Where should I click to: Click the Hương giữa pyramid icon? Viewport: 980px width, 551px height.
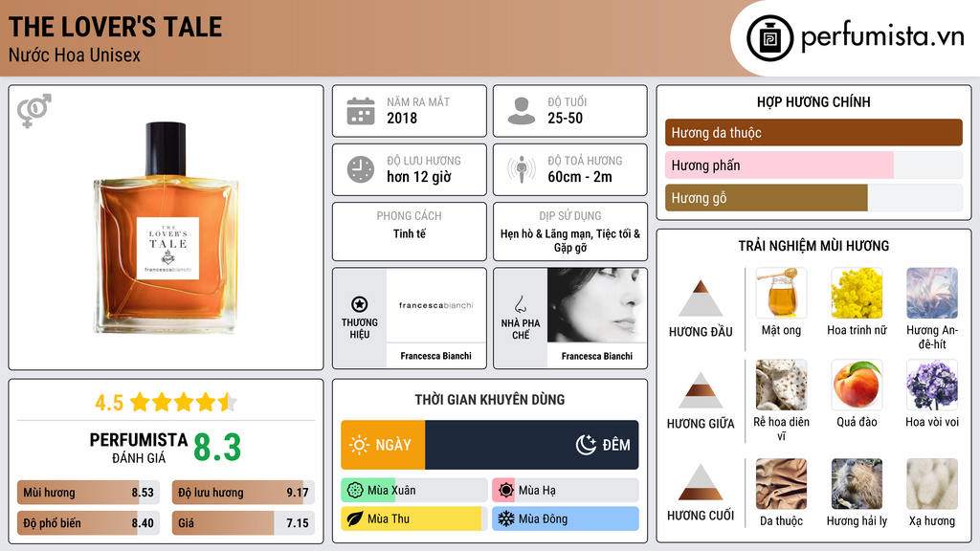[701, 390]
